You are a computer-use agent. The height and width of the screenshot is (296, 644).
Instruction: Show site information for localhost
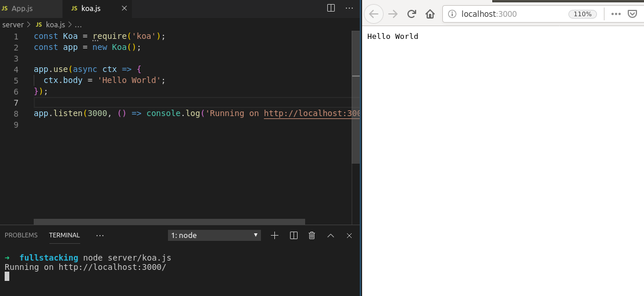pos(452,14)
